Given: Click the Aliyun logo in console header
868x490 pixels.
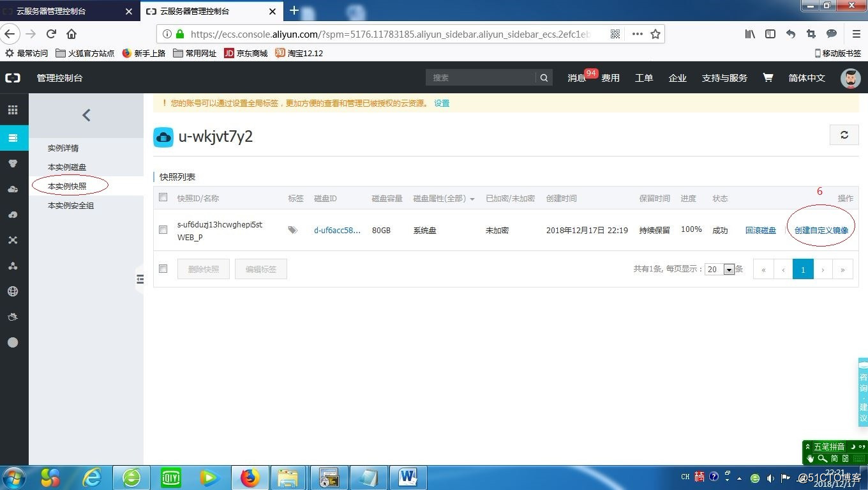Looking at the screenshot, I should [x=13, y=78].
